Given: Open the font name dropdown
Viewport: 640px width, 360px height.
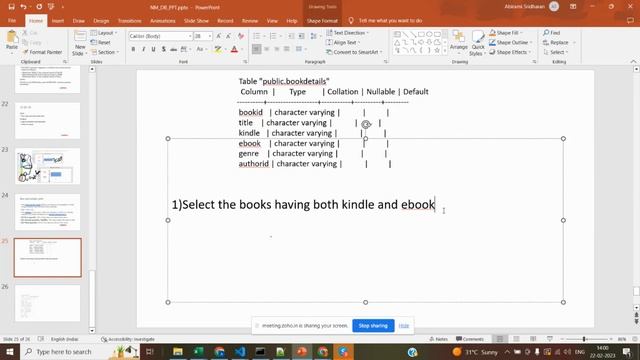Looking at the screenshot, I should (190, 36).
